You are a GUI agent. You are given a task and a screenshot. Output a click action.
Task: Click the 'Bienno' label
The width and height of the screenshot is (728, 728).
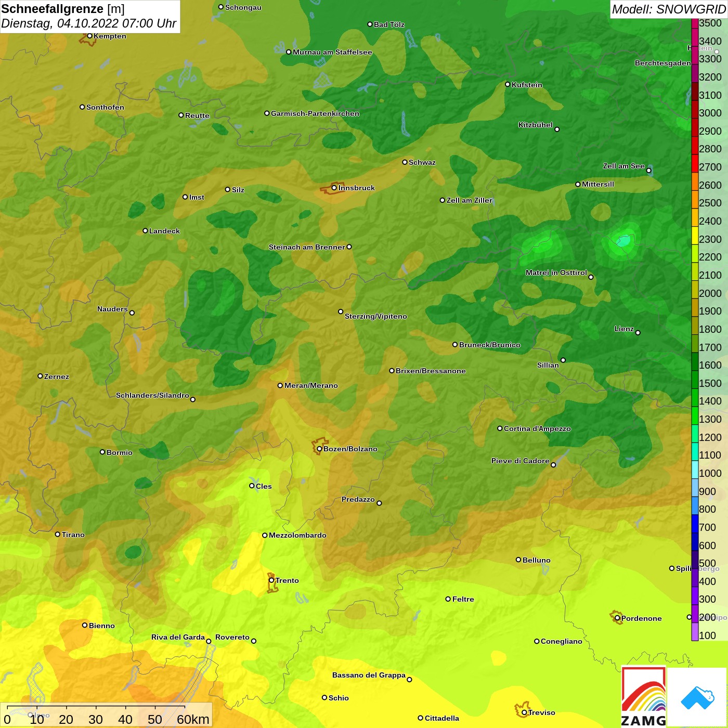[102, 626]
